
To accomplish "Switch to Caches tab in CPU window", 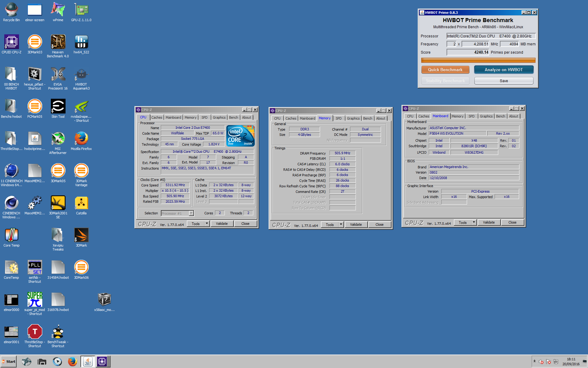I will coord(157,117).
